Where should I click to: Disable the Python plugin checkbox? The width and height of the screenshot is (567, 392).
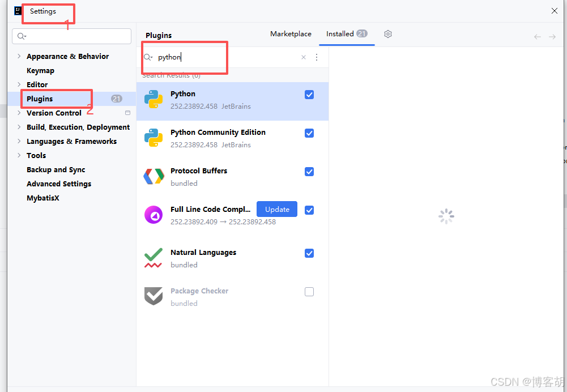pos(309,95)
